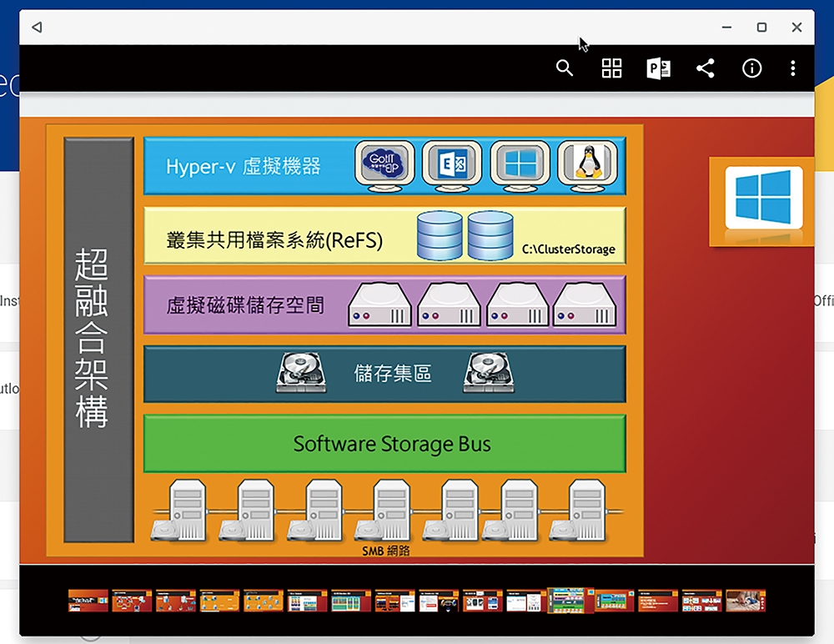Open the three-dot more options menu

pos(792,68)
